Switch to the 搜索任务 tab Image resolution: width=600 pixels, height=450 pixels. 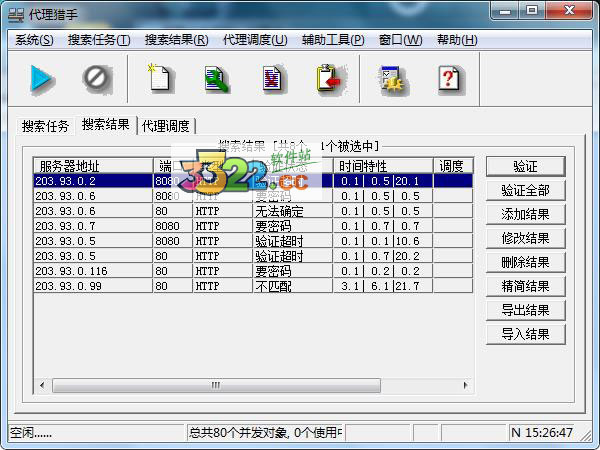[45, 126]
